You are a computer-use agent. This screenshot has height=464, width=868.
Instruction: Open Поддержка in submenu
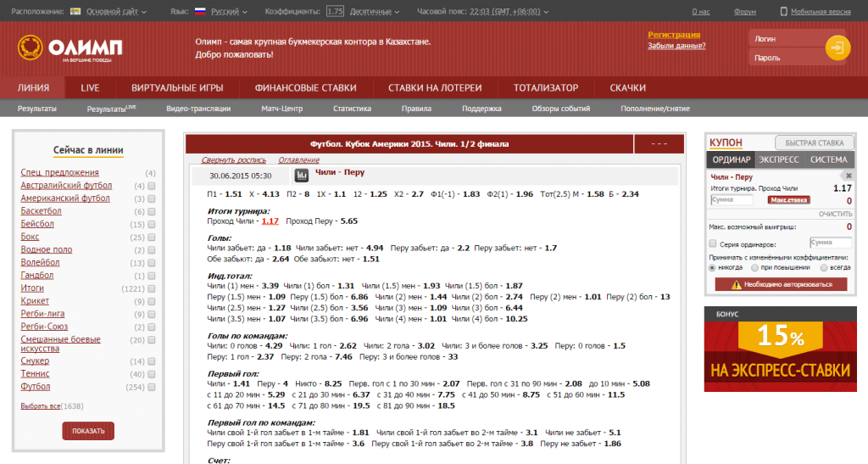[x=481, y=109]
